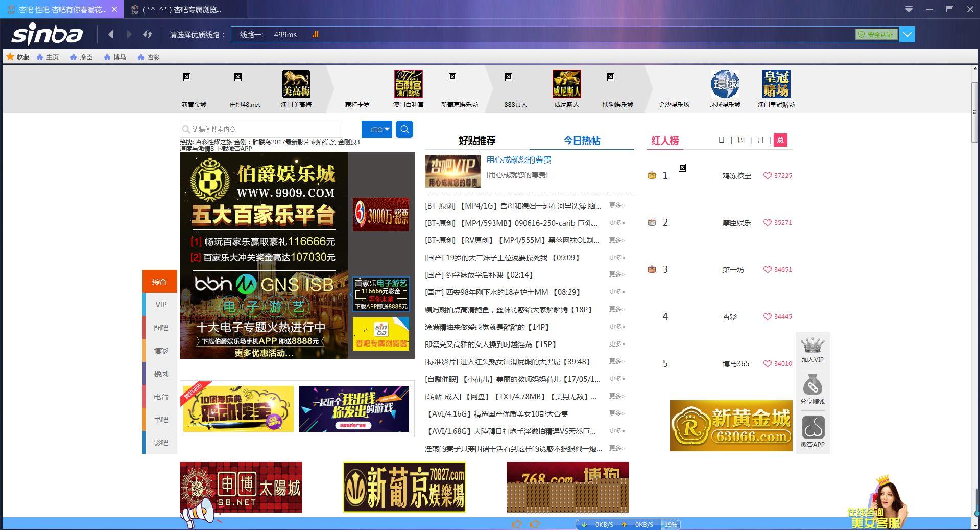The height and width of the screenshot is (530, 980).
Task: Select the 月 ranking period option
Action: pyautogui.click(x=760, y=140)
